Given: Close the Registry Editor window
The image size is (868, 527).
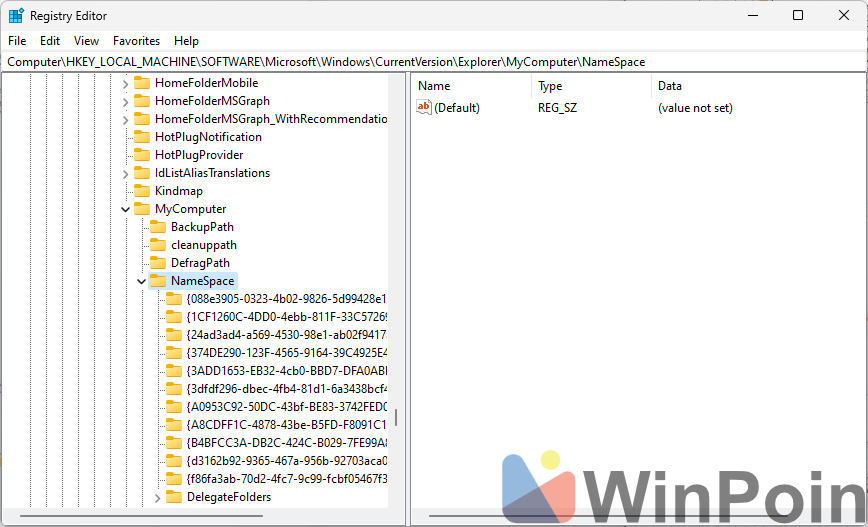Looking at the screenshot, I should pos(844,16).
